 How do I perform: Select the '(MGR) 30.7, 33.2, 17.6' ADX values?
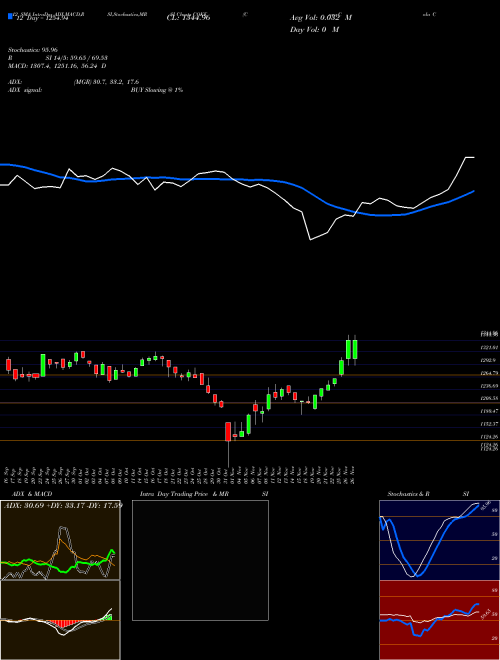pos(106,82)
